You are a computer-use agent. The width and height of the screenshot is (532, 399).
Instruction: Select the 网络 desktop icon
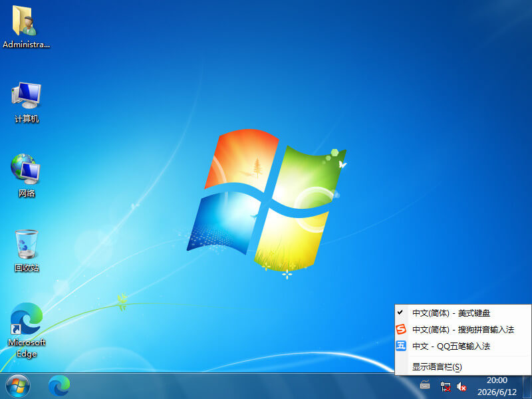pyautogui.click(x=26, y=176)
